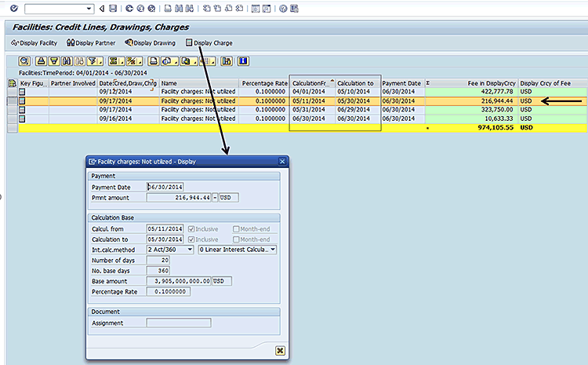Click the Percentage Rate column header
588x365 pixels.
point(263,82)
